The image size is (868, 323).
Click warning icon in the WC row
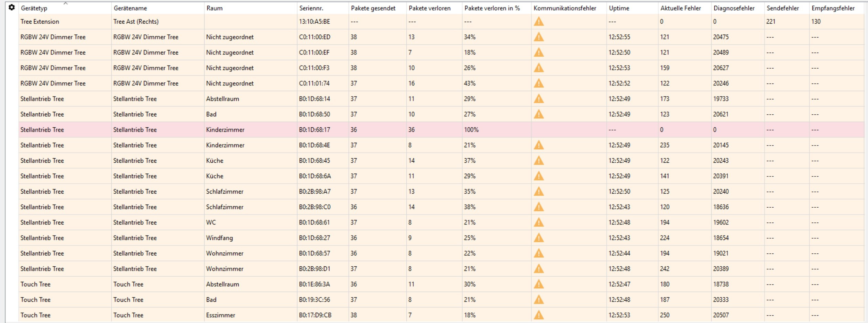pyautogui.click(x=539, y=222)
